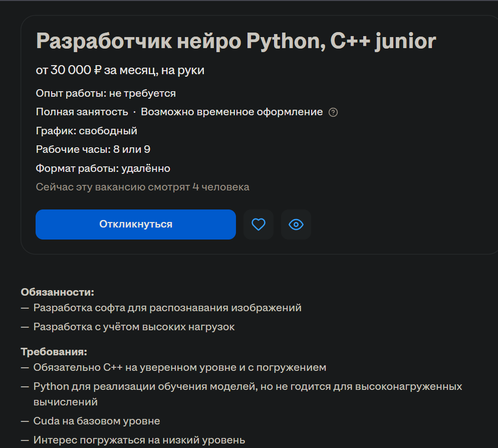Click the Требования: section heading

tap(54, 352)
